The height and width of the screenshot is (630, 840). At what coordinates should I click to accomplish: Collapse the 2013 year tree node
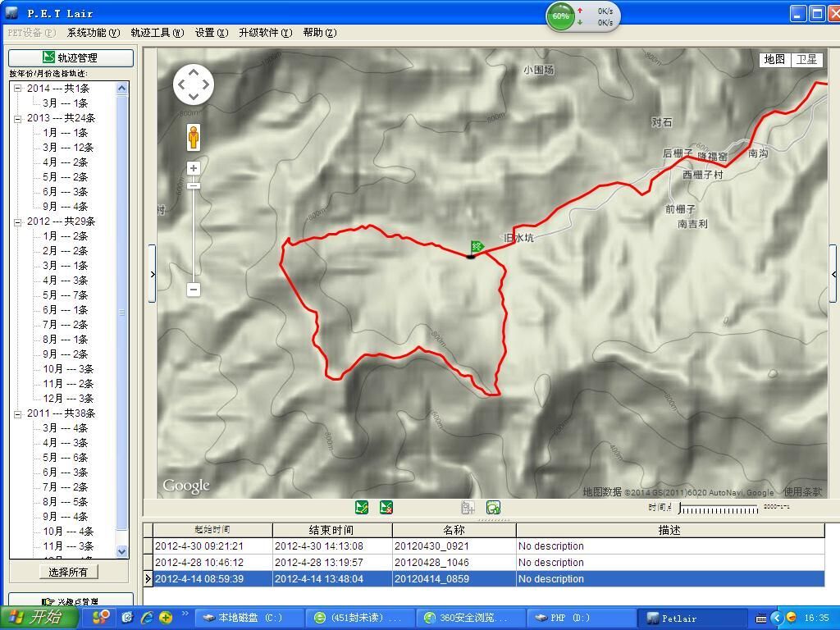tap(17, 118)
